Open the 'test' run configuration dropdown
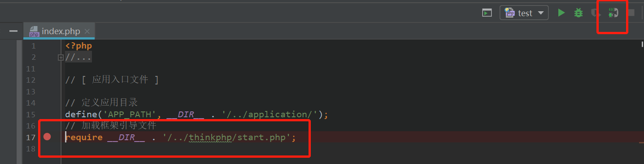644x164 pixels. [524, 13]
